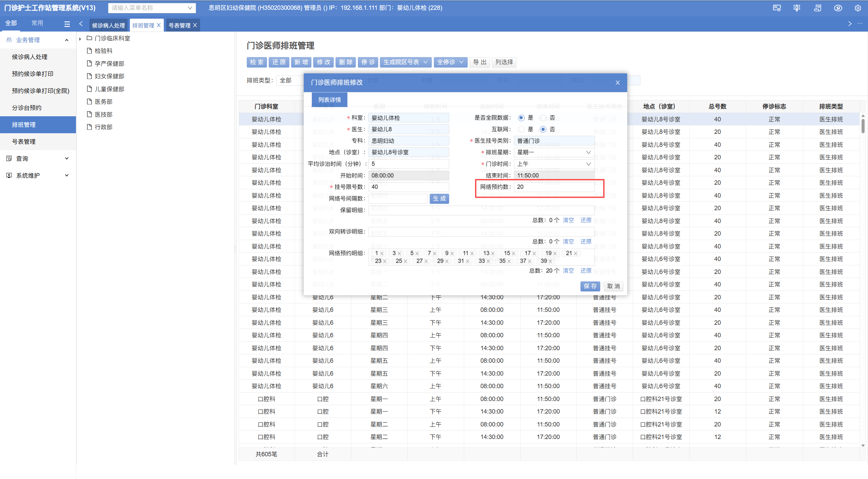This screenshot has height=479, width=868.
Task: Click the oval SI logo icon
Action: pyautogui.click(x=838, y=8)
